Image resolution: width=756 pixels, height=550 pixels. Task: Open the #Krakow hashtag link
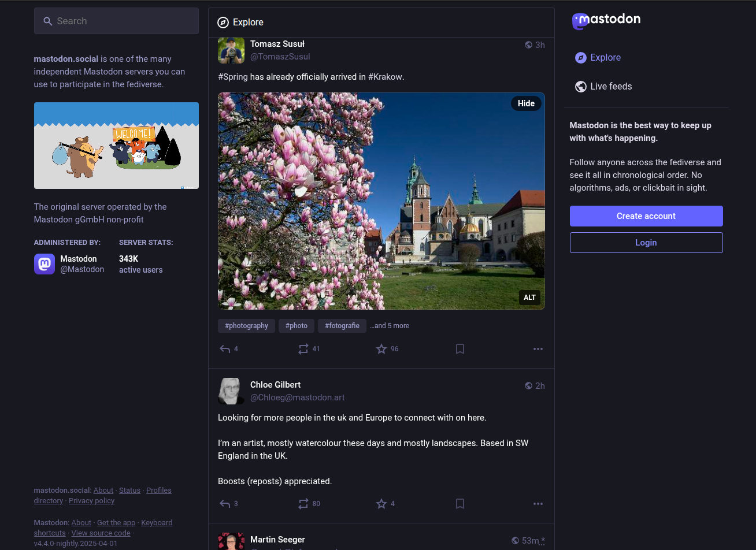(x=385, y=77)
